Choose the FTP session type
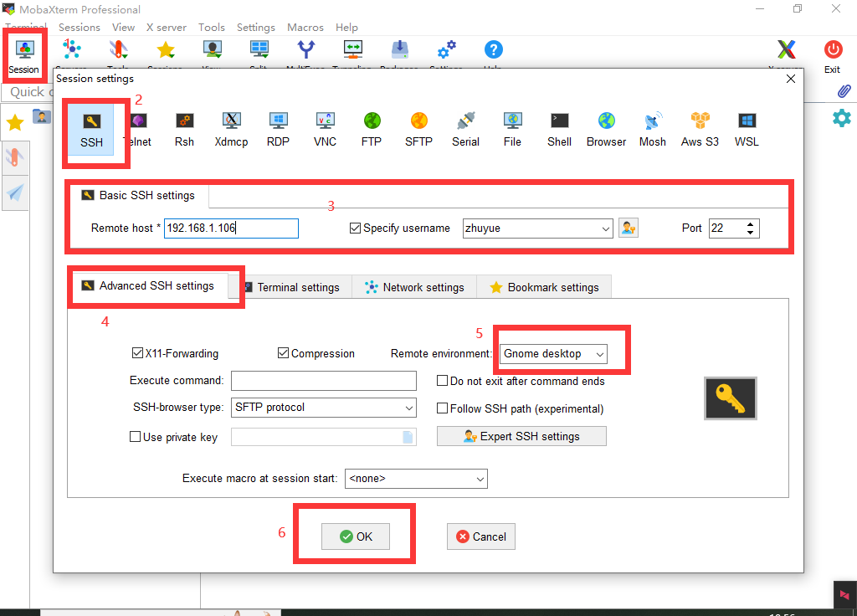Screen dimensions: 857x616 click(x=372, y=130)
